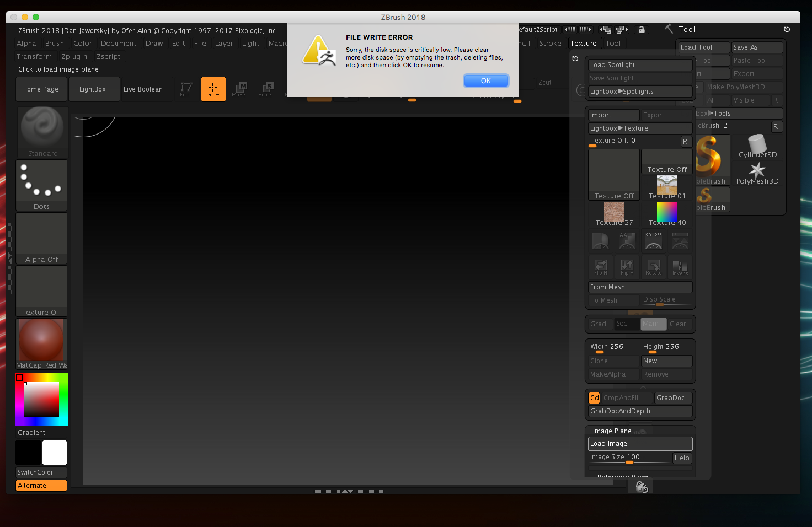
Task: Select the Cylinder3D tool icon
Action: point(757,147)
